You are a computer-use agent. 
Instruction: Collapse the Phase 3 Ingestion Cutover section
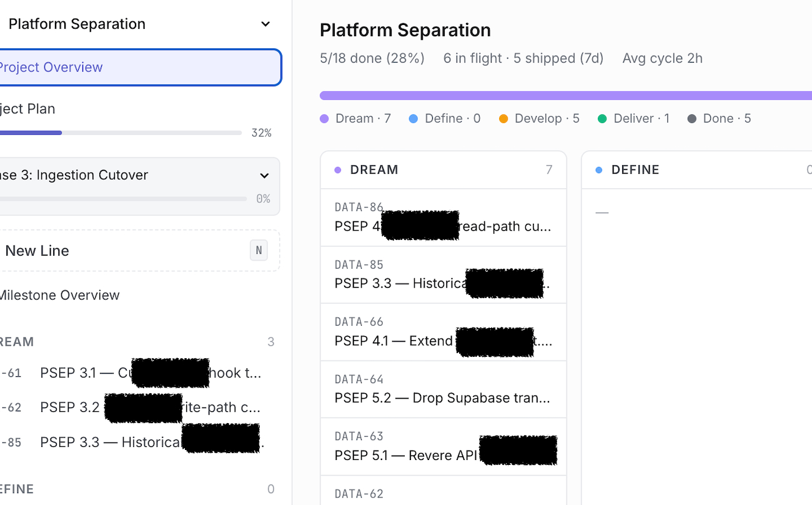click(264, 176)
